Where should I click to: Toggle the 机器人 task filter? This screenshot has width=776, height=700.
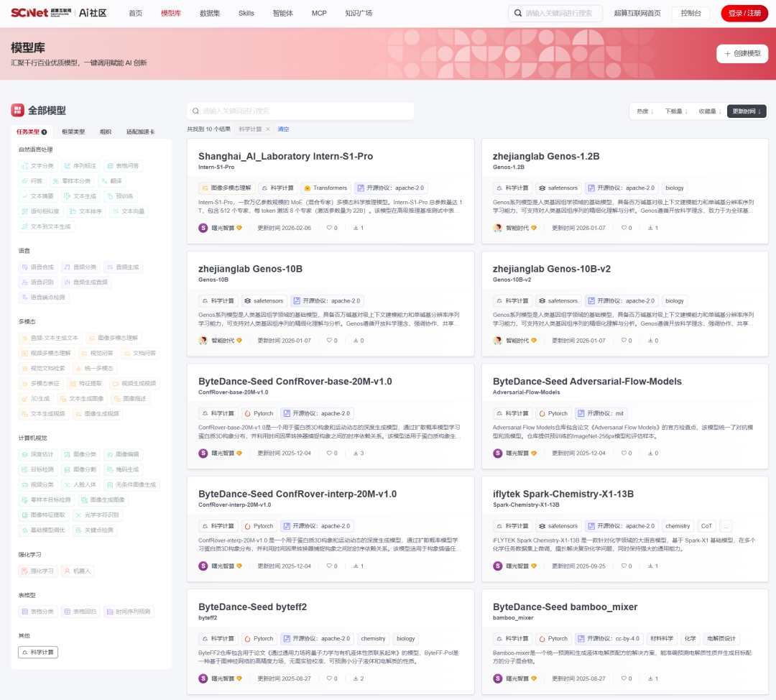tap(78, 571)
